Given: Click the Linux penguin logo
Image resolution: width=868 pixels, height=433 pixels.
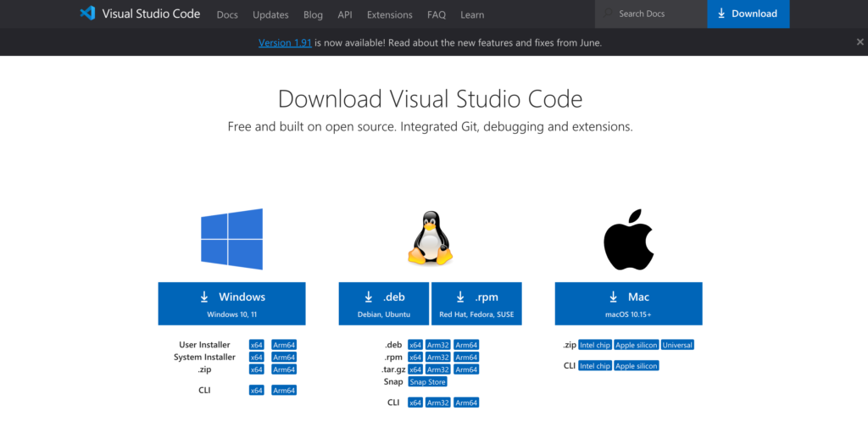Looking at the screenshot, I should (430, 237).
